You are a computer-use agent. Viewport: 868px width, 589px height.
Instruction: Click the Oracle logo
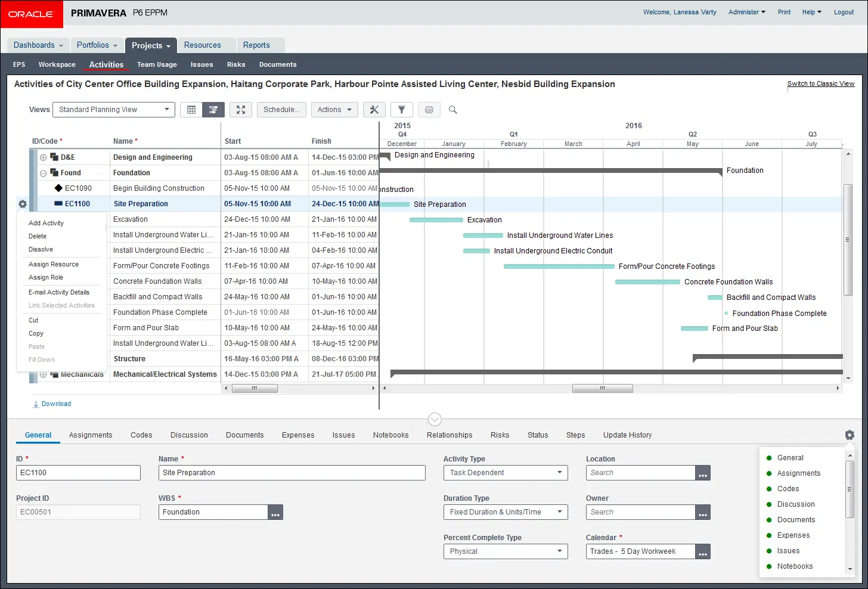(x=32, y=14)
